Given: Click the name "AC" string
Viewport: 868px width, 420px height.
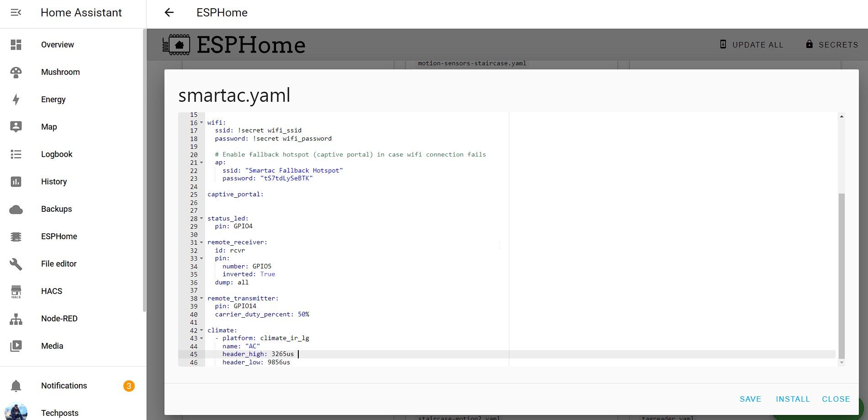Looking at the screenshot, I should pos(253,346).
